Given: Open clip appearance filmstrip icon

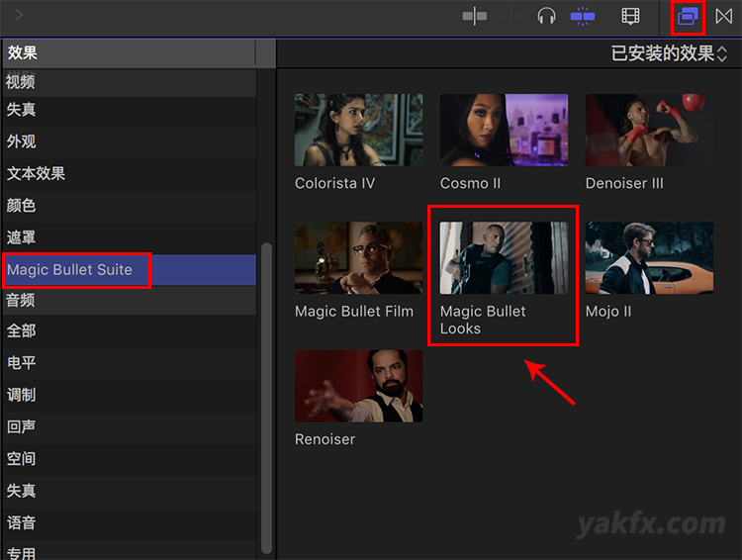Looking at the screenshot, I should [630, 16].
